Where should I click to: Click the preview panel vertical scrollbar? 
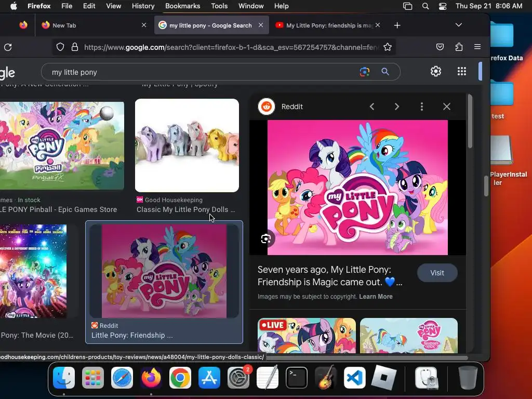tap(470, 122)
